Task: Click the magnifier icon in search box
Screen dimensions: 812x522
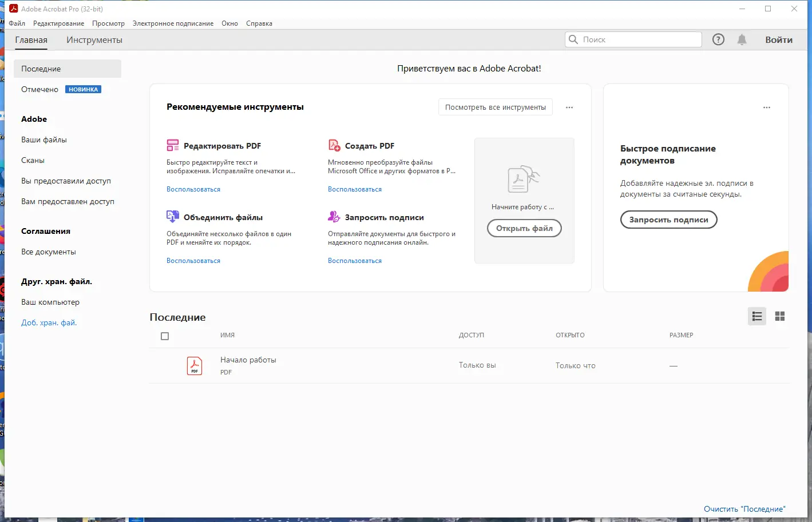Action: [x=573, y=39]
